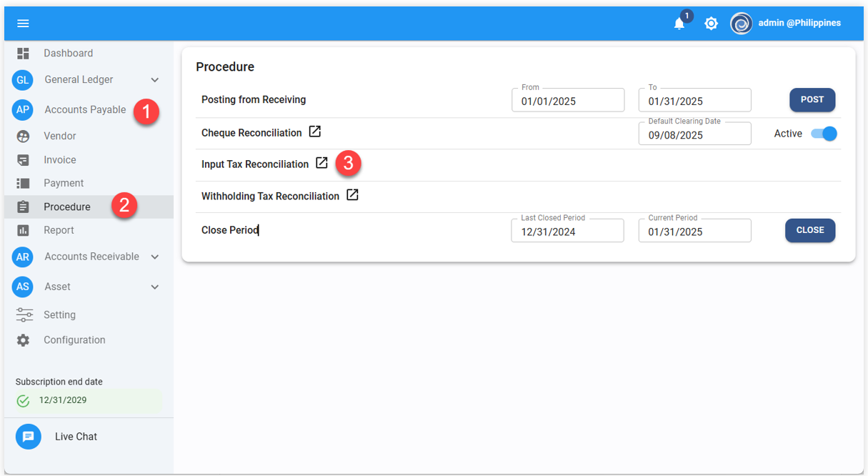Viewport: 868px width, 476px height.
Task: Open Input Tax Reconciliation external link icon
Action: [322, 164]
